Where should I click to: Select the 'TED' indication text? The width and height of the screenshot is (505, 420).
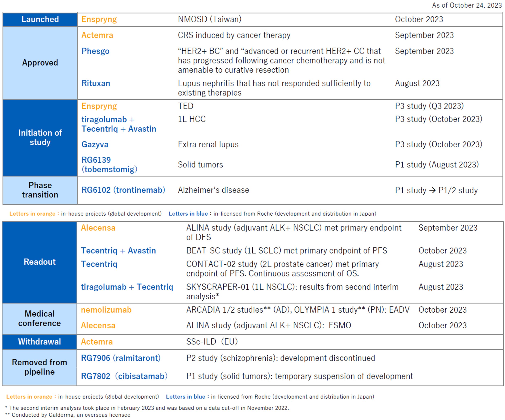pyautogui.click(x=186, y=106)
